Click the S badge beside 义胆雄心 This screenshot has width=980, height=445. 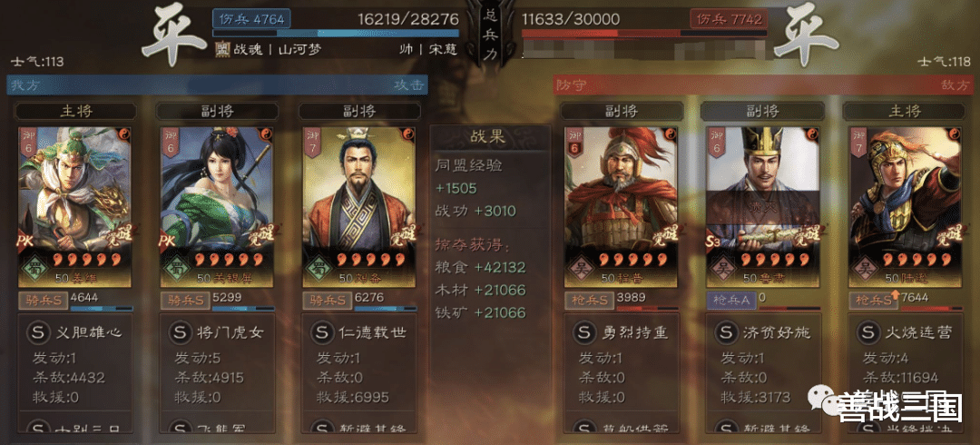[38, 333]
